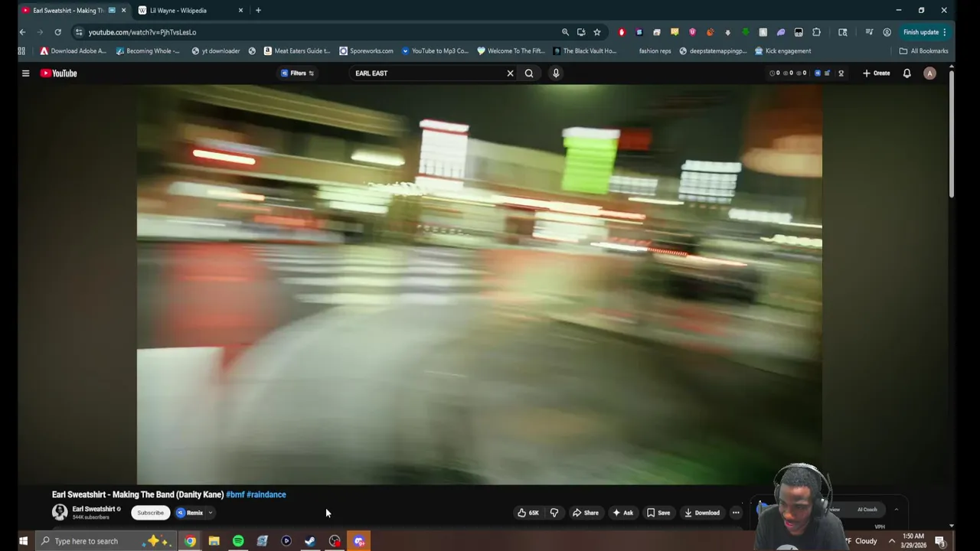Open the Windows Start menu
The width and height of the screenshot is (980, 551).
coord(23,541)
